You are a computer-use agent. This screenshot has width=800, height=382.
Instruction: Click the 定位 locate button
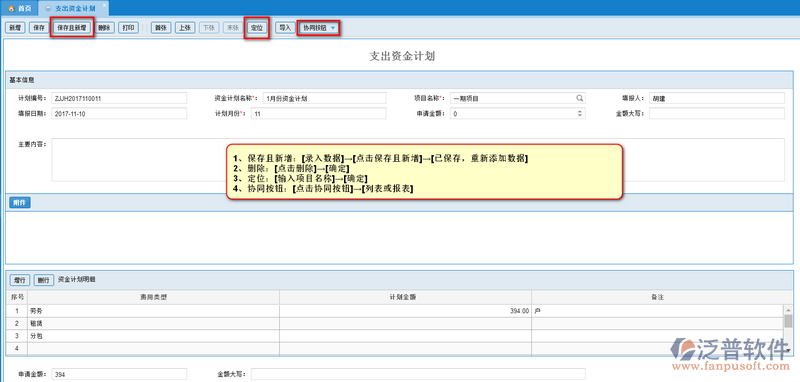pos(257,28)
